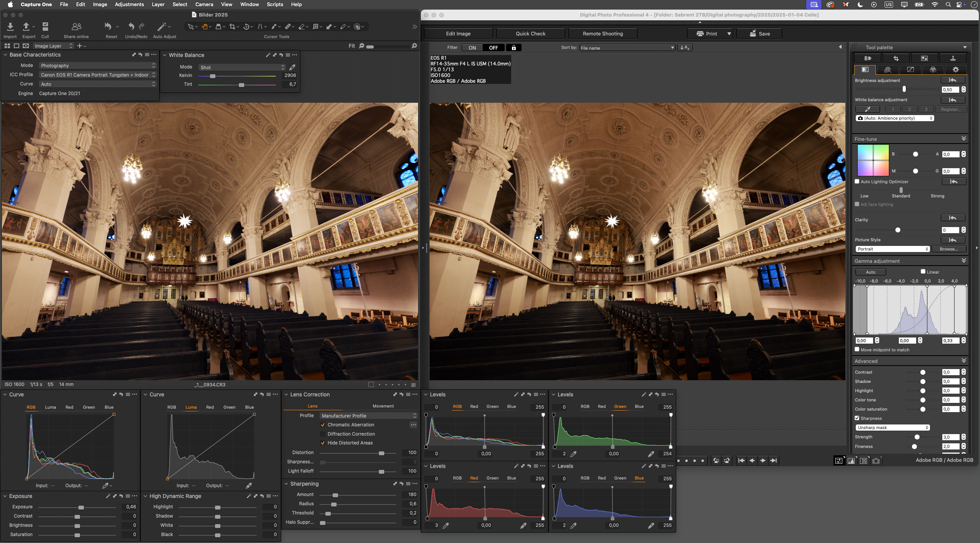Image resolution: width=980 pixels, height=543 pixels.
Task: Check the Linear gamma checkbox
Action: [923, 272]
